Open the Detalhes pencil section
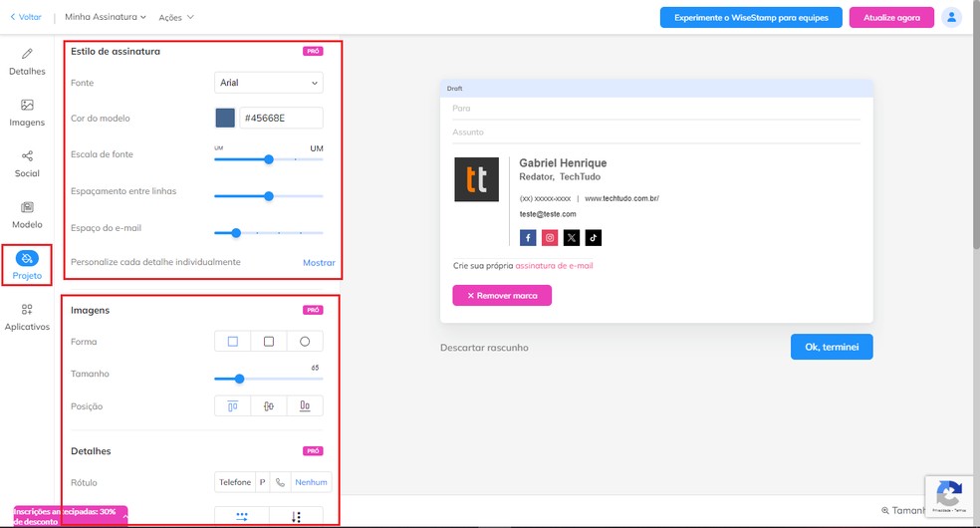 (x=27, y=62)
